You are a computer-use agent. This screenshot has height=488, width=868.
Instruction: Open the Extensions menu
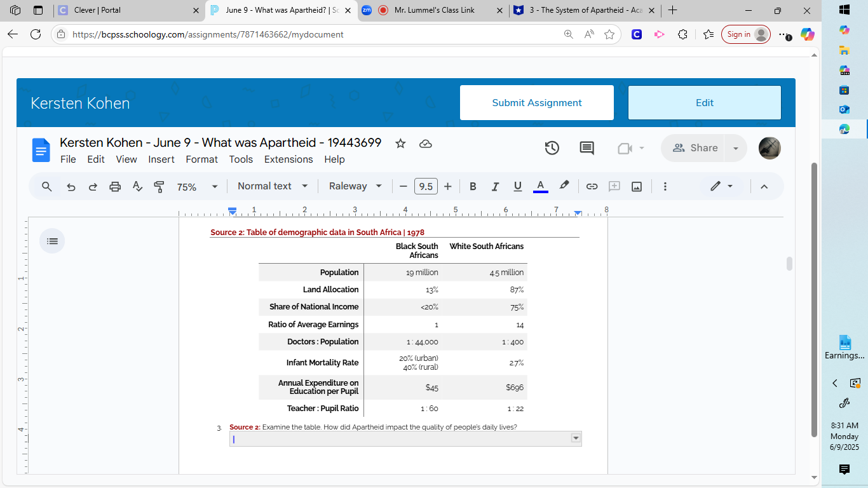[288, 159]
